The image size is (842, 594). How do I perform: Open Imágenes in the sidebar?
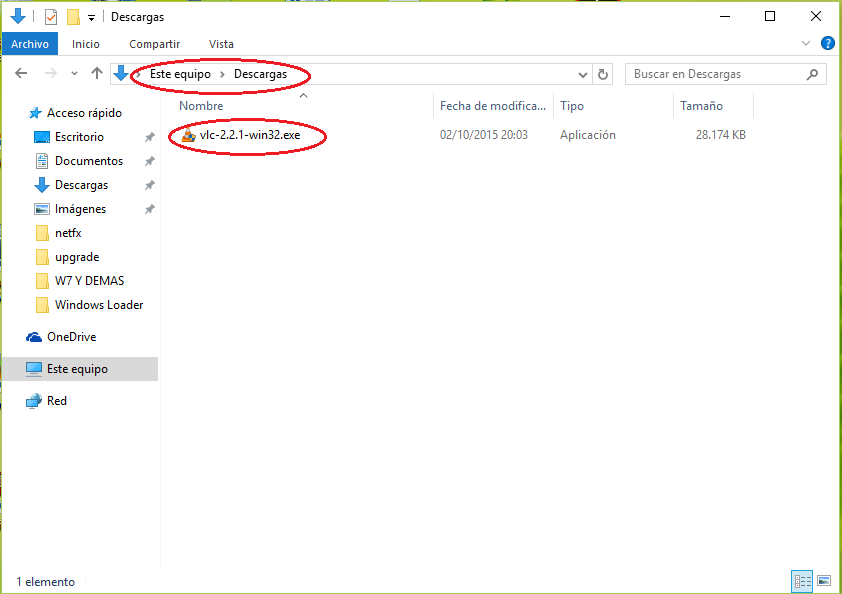pyautogui.click(x=80, y=209)
